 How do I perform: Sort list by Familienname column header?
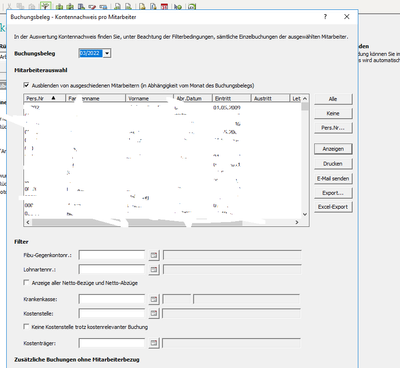[95, 98]
